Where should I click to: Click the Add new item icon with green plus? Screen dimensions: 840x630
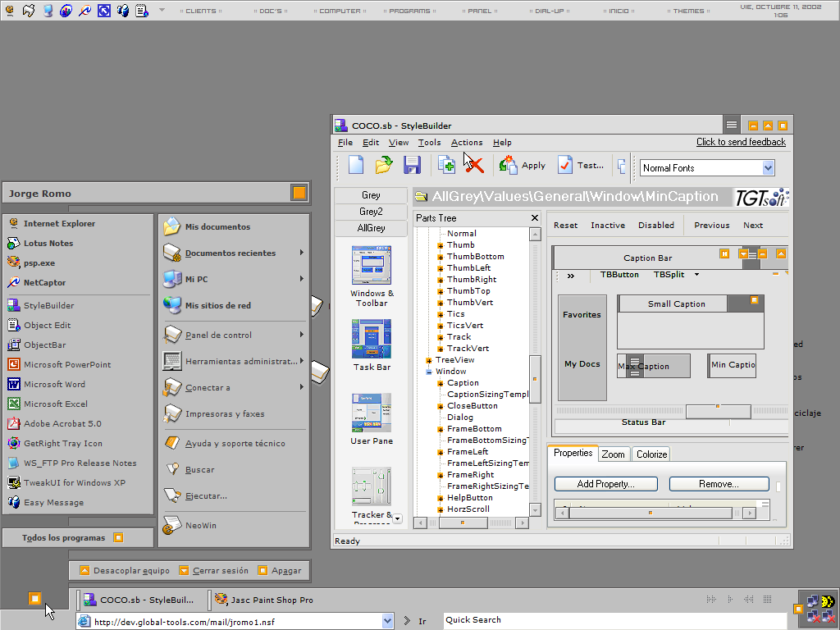point(446,165)
